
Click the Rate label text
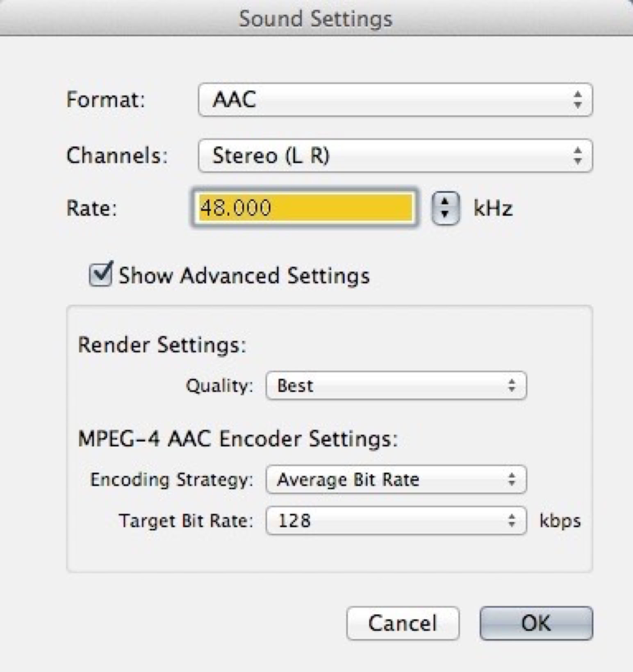(92, 208)
